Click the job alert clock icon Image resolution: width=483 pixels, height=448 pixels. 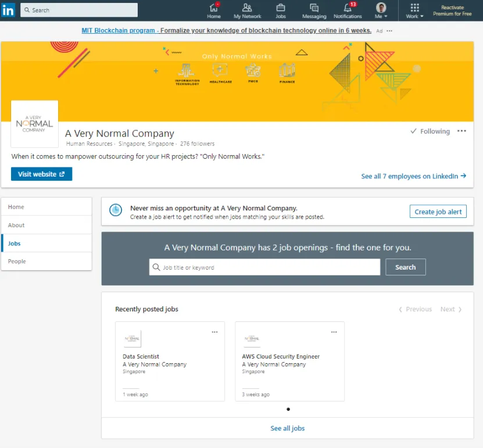(116, 210)
